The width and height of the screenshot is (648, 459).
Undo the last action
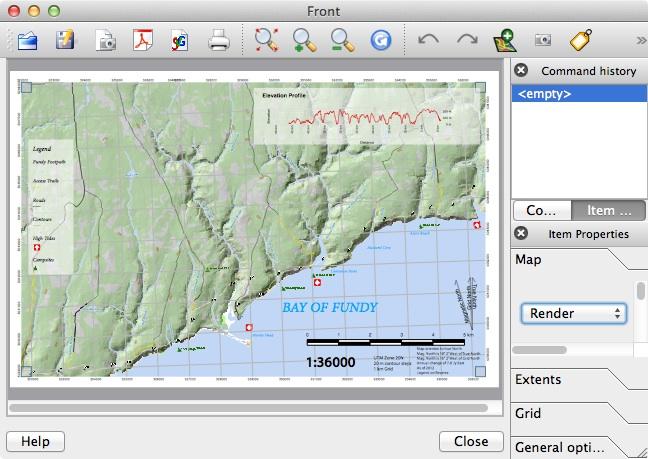(x=428, y=41)
